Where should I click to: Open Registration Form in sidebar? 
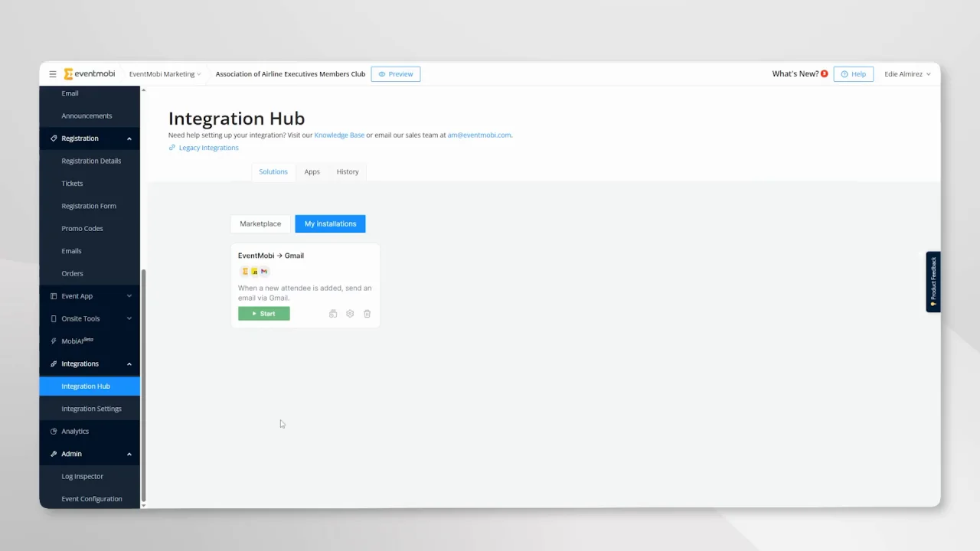[x=90, y=206]
